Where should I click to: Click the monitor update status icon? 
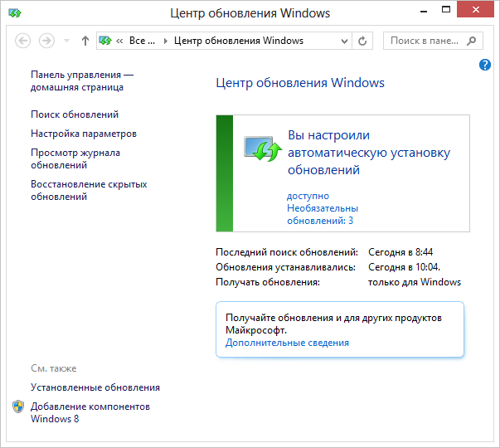263,149
